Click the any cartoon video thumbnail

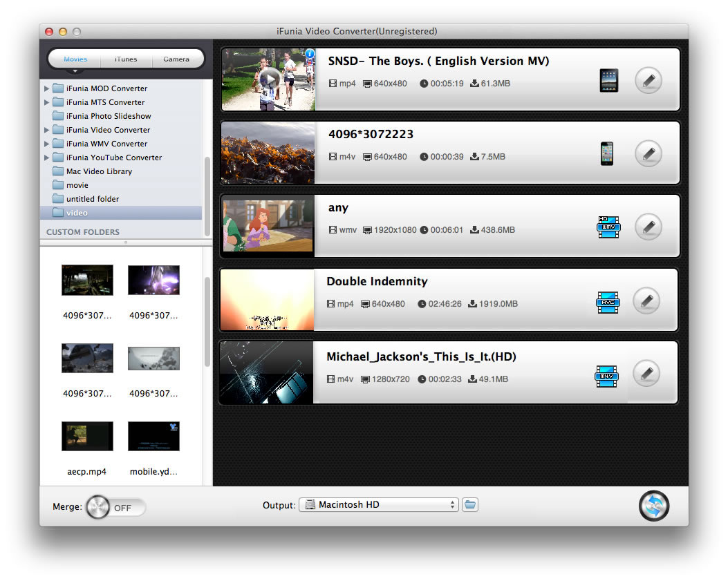pyautogui.click(x=268, y=226)
